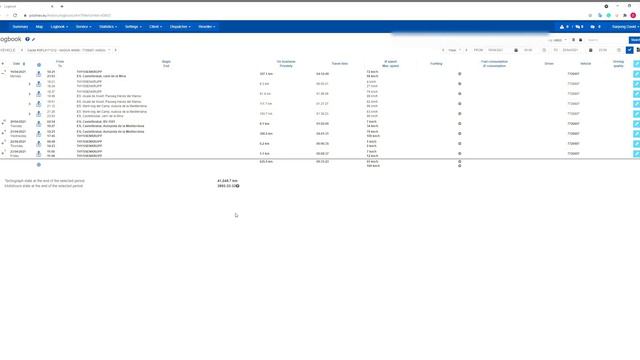Click the clock icon after FROM time

point(544,50)
